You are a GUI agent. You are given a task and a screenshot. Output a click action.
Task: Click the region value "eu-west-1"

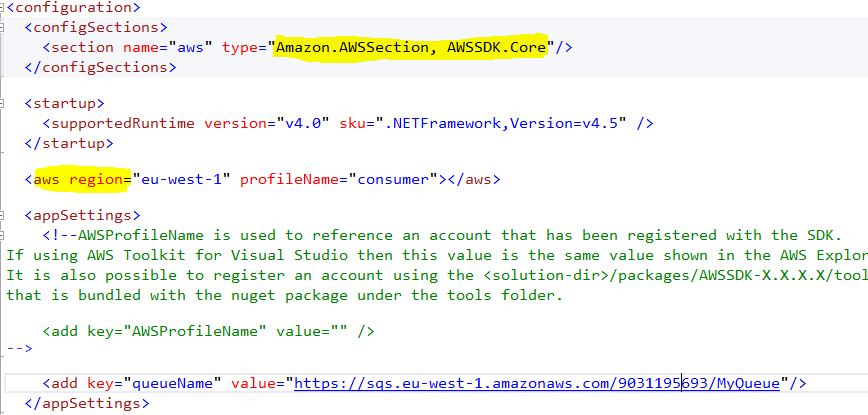click(181, 179)
